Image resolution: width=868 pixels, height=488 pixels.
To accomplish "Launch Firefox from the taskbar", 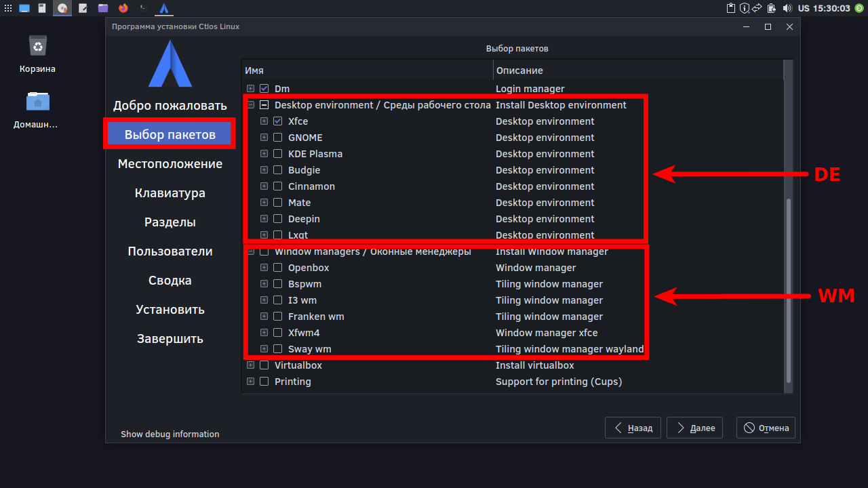I will tap(123, 8).
